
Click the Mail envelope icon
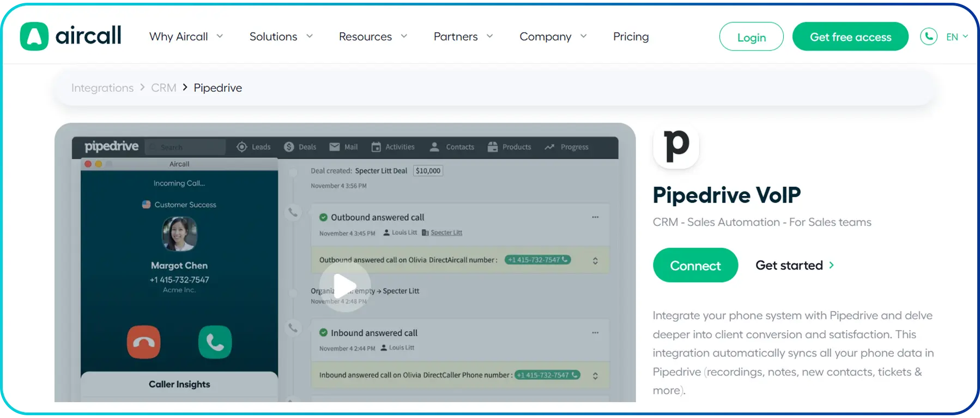[x=335, y=147]
